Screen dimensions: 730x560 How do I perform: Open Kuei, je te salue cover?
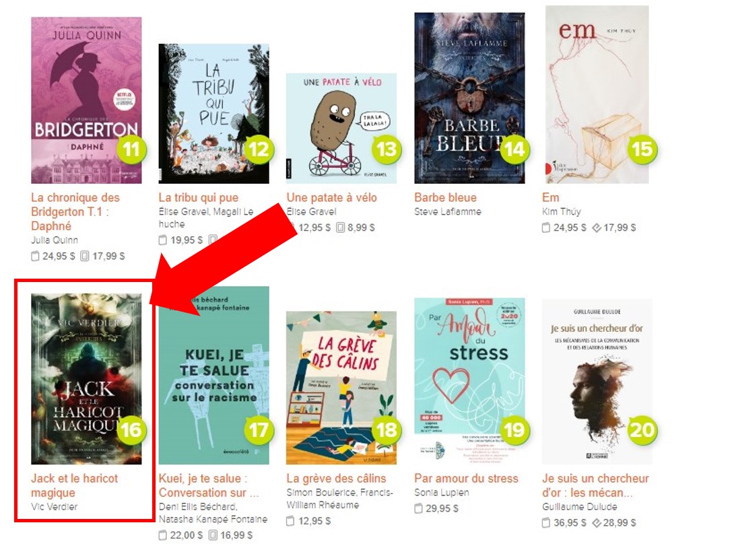coord(213,375)
